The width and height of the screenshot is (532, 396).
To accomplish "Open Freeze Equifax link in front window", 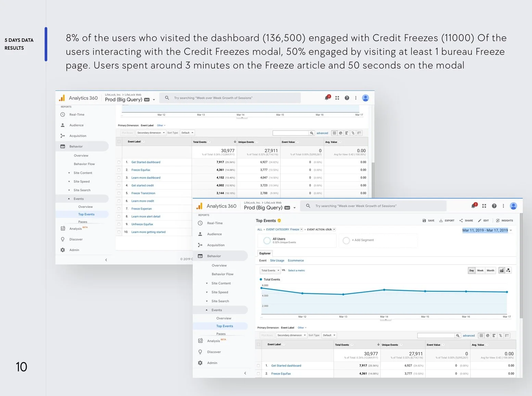I will pyautogui.click(x=281, y=374).
